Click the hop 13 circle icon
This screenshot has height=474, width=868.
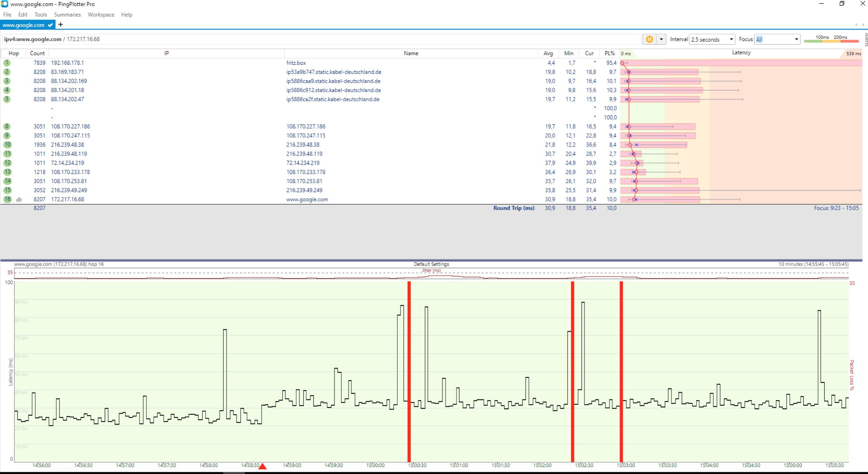(7, 172)
